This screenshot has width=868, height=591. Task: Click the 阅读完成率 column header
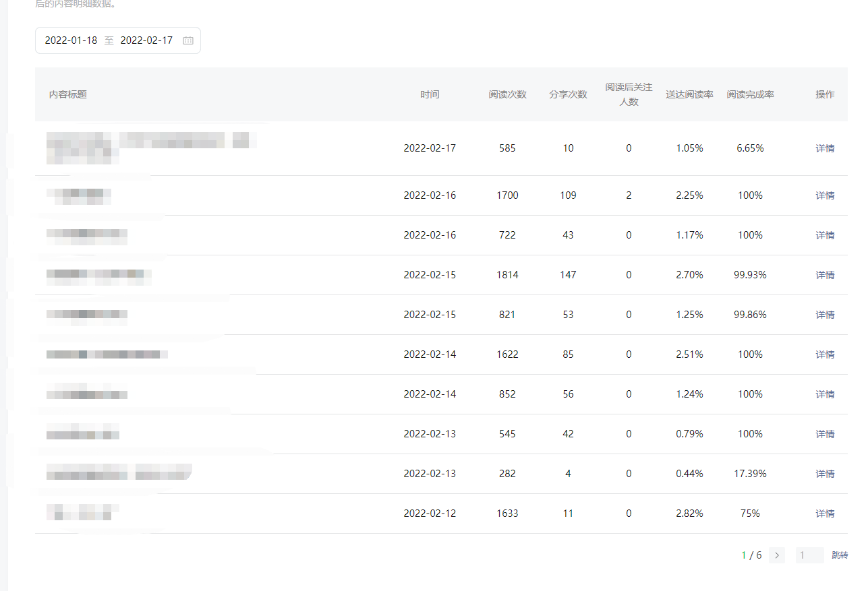[750, 94]
